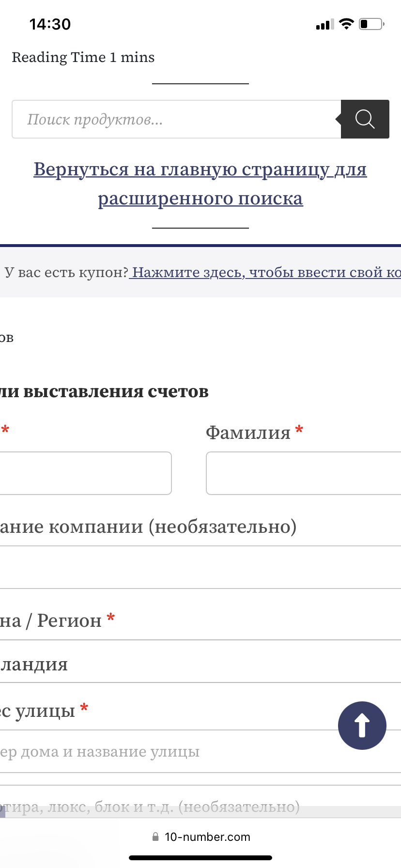Tap the battery indicator icon
This screenshot has height=868, width=401.
371,24
